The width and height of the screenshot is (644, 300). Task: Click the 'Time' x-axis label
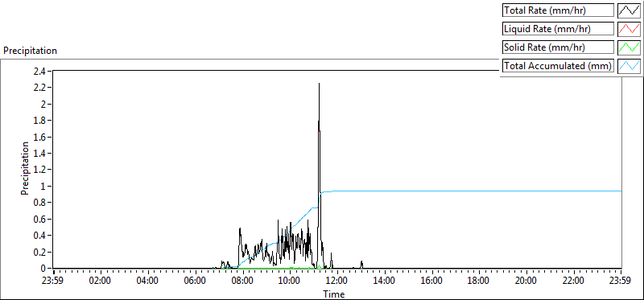(x=333, y=294)
